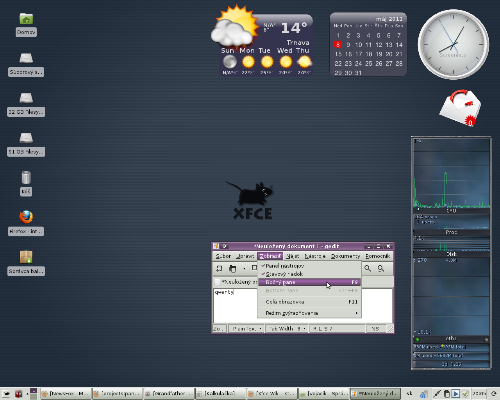Open the dropdown arrow beside the open file icon

coord(244,268)
